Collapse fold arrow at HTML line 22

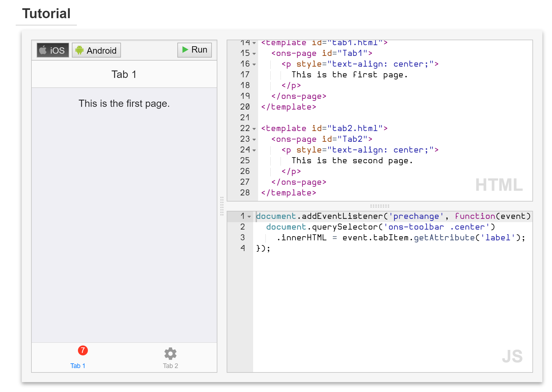[254, 129]
